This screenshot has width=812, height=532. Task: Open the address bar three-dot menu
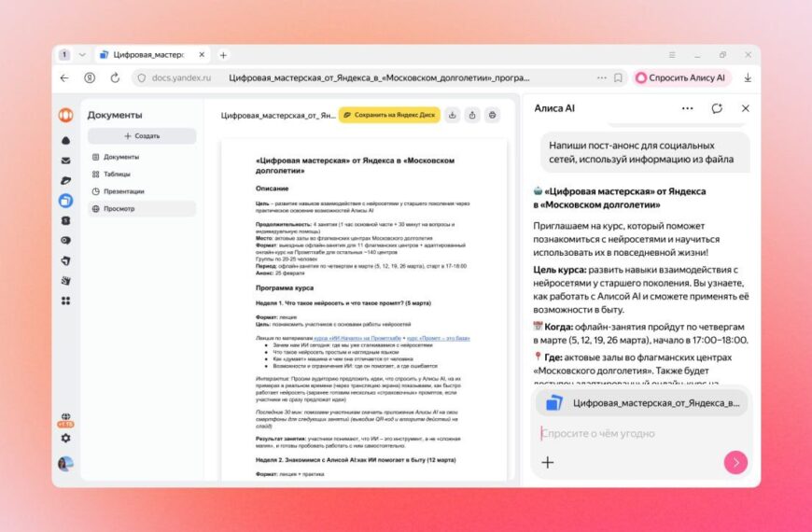click(x=601, y=77)
